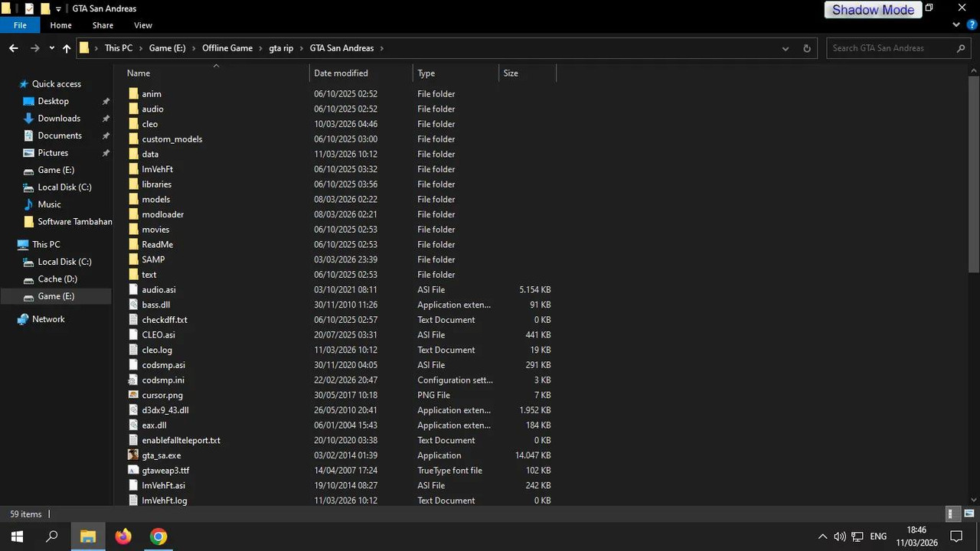Viewport: 980px width, 551px height.
Task: Open Pictures in Quick access
Action: (x=53, y=153)
